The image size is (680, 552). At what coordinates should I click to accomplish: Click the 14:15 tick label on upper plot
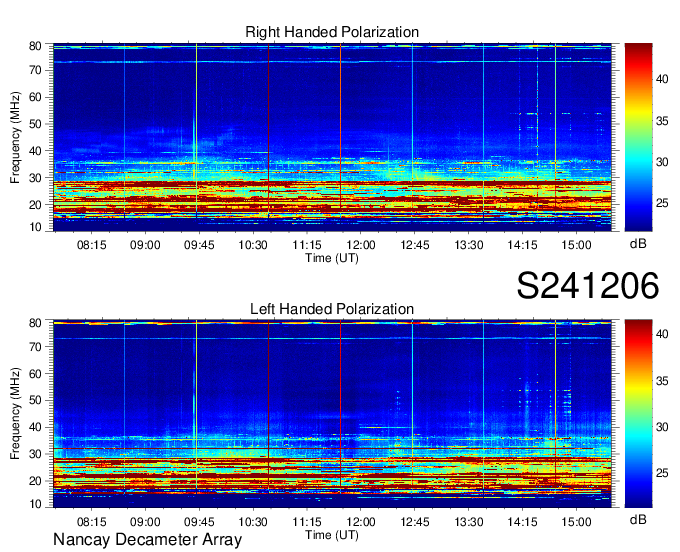pos(523,245)
